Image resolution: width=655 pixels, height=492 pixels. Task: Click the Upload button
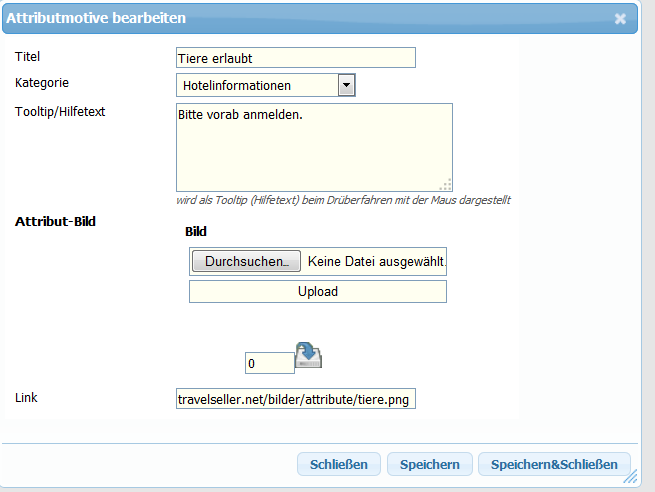(x=318, y=292)
